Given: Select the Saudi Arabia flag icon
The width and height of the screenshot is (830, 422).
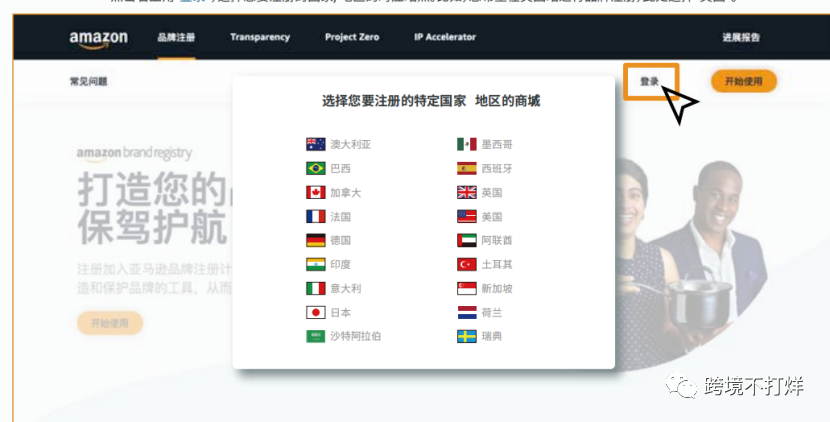Looking at the screenshot, I should tap(315, 336).
